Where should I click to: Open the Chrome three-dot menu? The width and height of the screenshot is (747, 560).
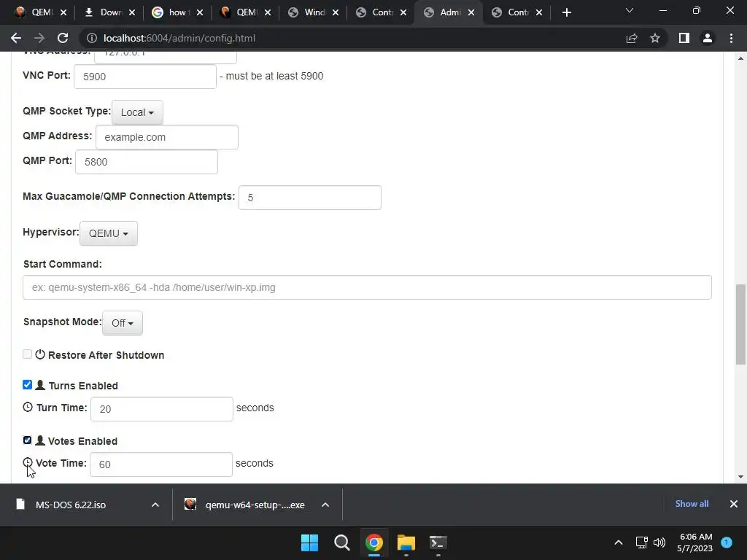coord(731,38)
